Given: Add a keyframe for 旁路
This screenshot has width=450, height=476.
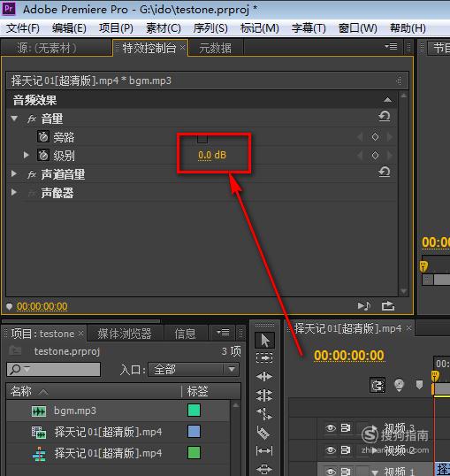Looking at the screenshot, I should (375, 137).
